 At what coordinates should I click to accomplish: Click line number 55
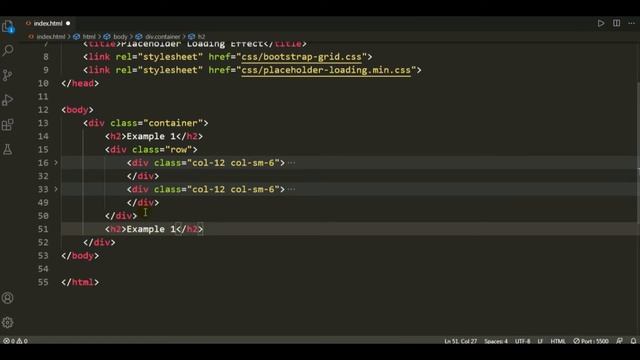43,282
